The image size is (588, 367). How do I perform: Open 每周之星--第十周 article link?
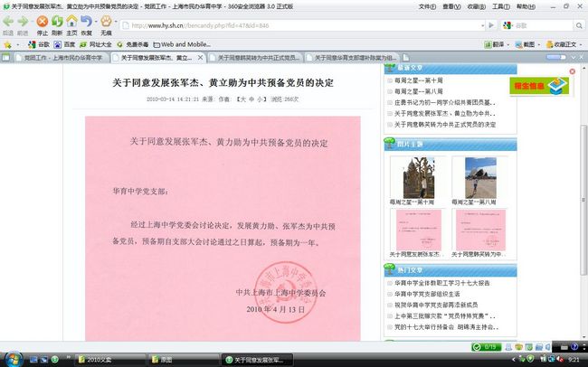pyautogui.click(x=419, y=80)
